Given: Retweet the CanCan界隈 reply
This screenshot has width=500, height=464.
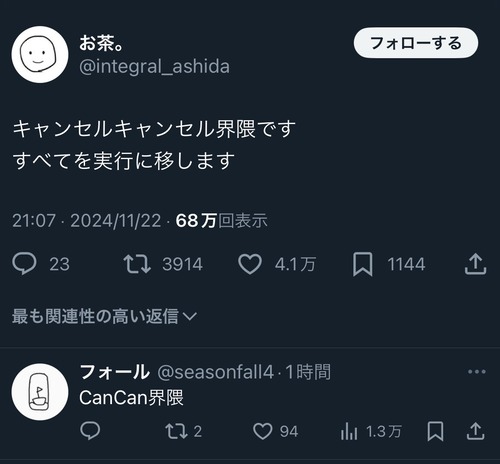Looking at the screenshot, I should point(176,431).
